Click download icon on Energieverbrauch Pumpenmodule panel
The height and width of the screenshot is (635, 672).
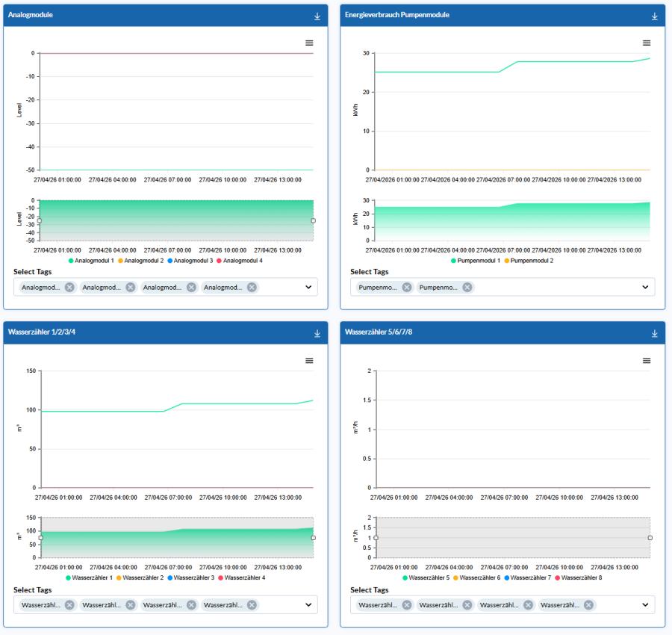655,16
